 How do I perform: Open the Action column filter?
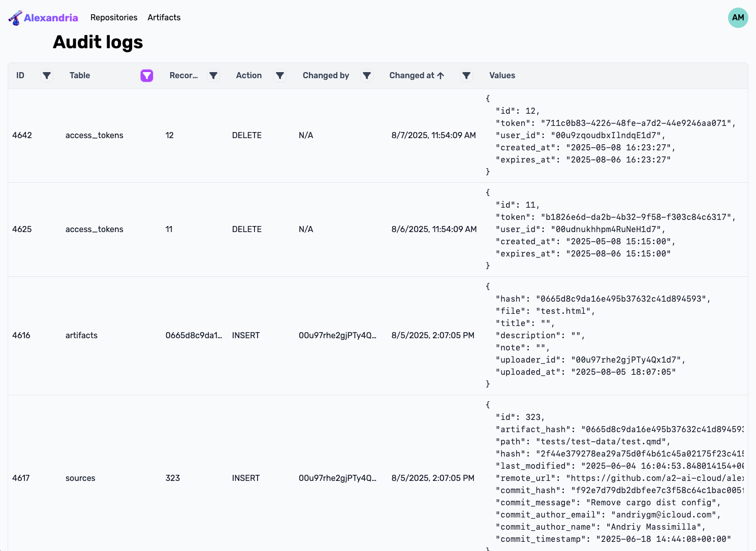click(x=280, y=76)
